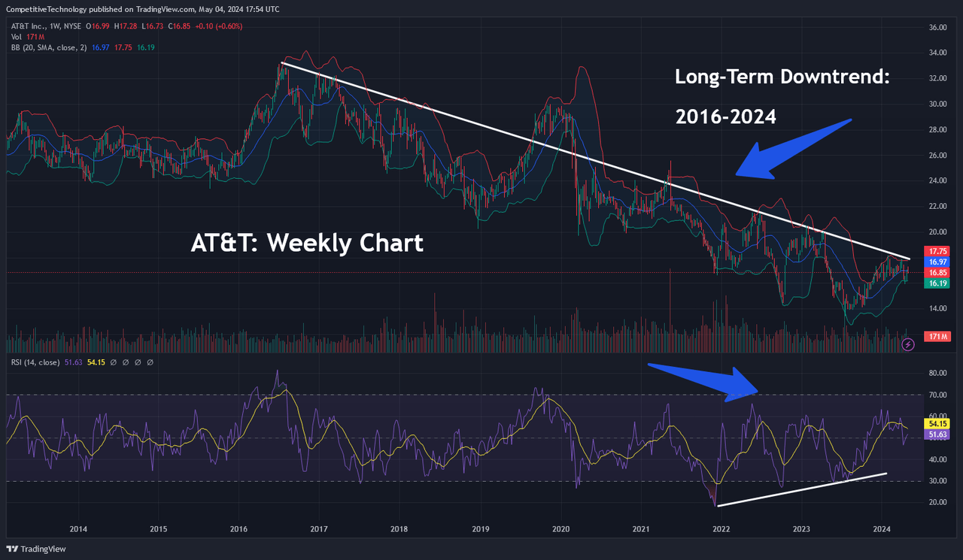This screenshot has width=963, height=560.
Task: Click the 14.00 price axis label
Action: pyautogui.click(x=937, y=308)
